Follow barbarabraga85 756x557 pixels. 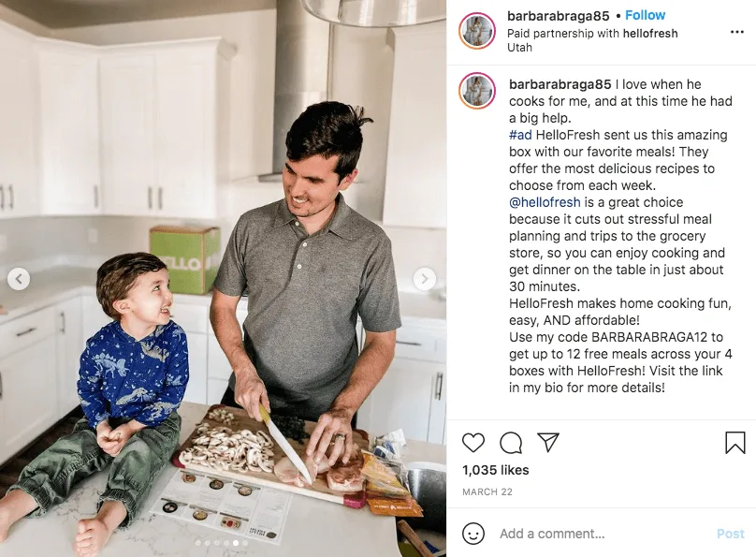point(645,15)
